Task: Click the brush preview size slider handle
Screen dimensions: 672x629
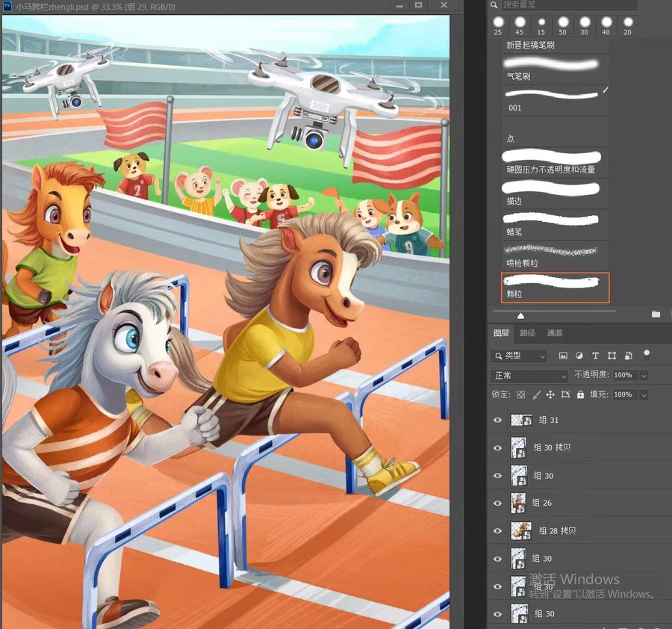Action: pyautogui.click(x=520, y=315)
